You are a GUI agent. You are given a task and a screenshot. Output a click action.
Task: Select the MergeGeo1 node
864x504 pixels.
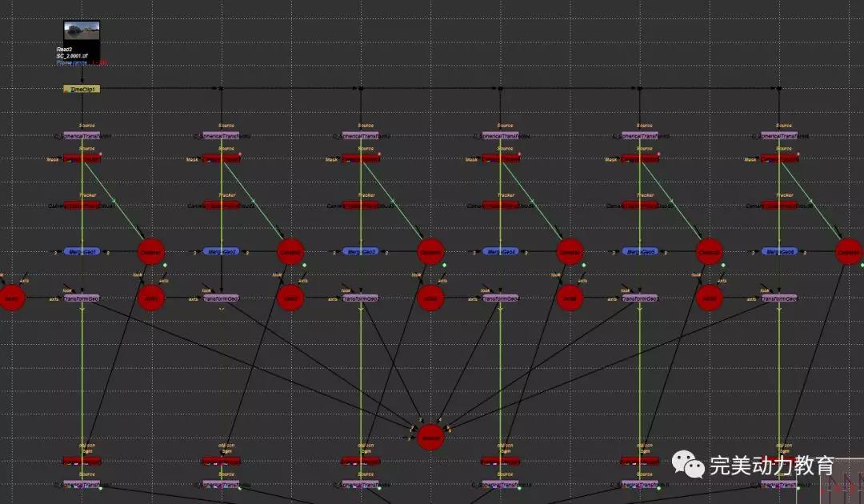(82, 251)
